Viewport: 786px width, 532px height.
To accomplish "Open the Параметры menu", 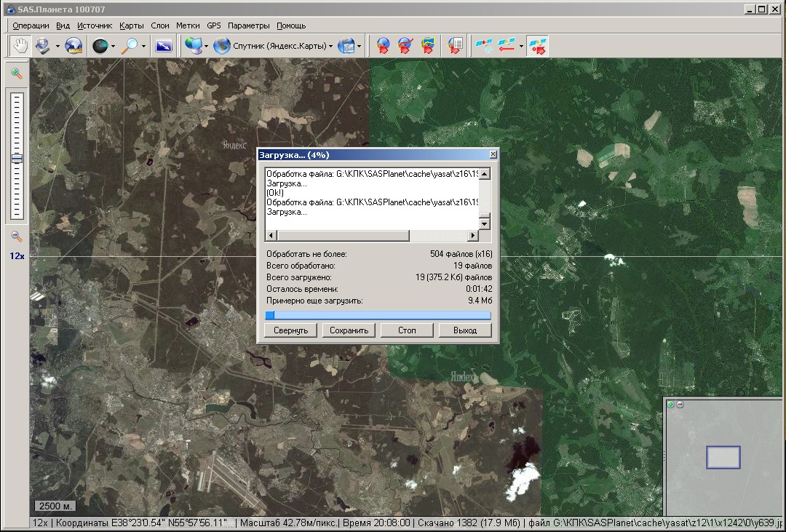I will (x=249, y=25).
